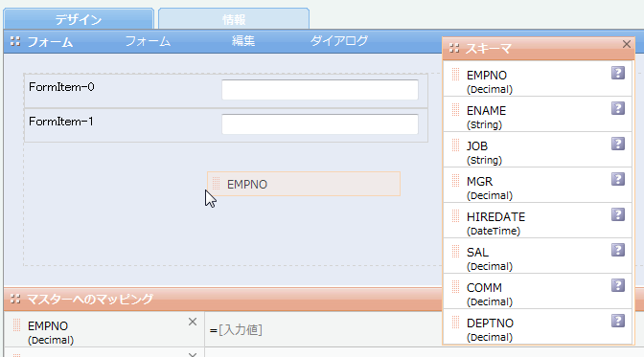Open help icon for ENAME schema field
Image resolution: width=644 pixels, height=357 pixels.
[x=618, y=108]
